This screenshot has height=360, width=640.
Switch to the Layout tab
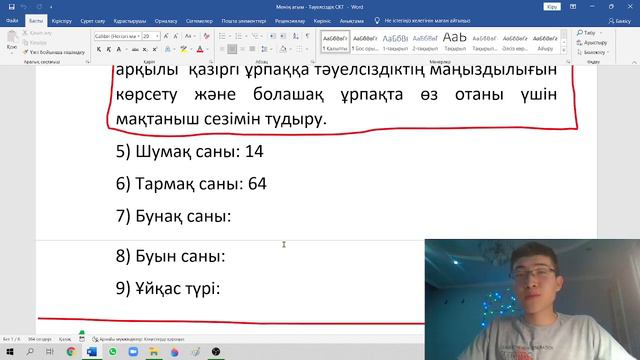point(166,21)
